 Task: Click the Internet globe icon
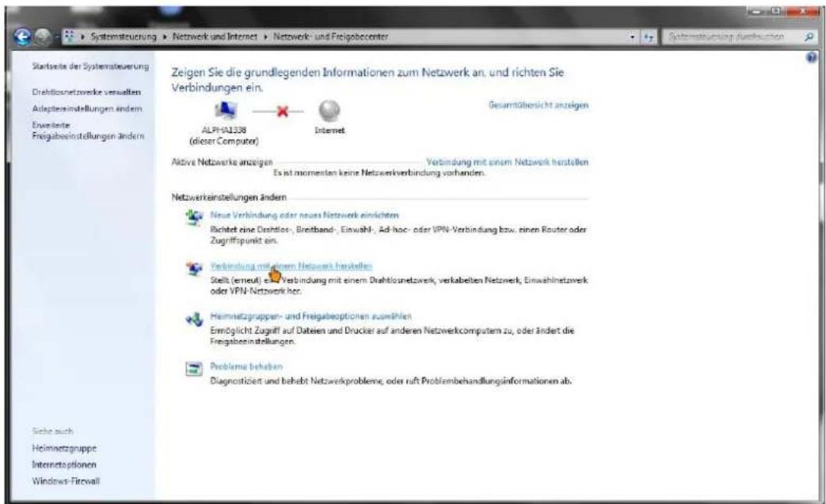click(x=329, y=111)
